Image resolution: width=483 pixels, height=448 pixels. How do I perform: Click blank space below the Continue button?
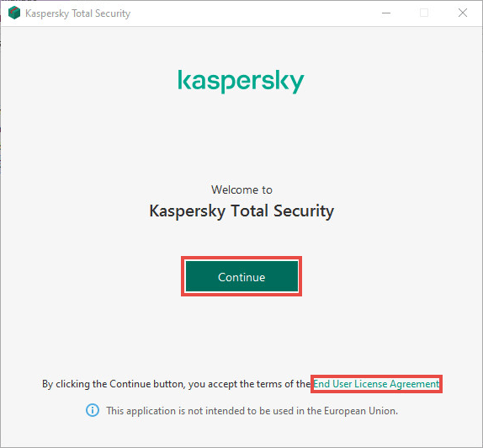[x=241, y=336]
